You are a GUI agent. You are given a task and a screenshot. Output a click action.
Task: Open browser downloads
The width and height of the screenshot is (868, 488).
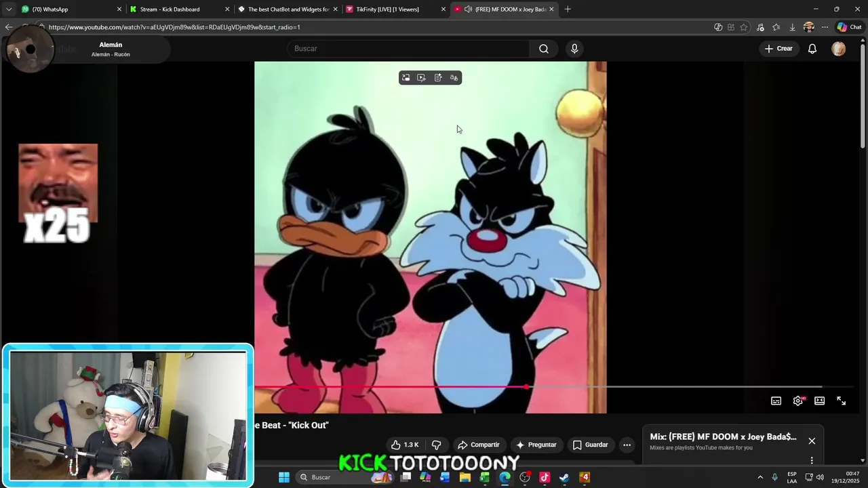point(792,27)
